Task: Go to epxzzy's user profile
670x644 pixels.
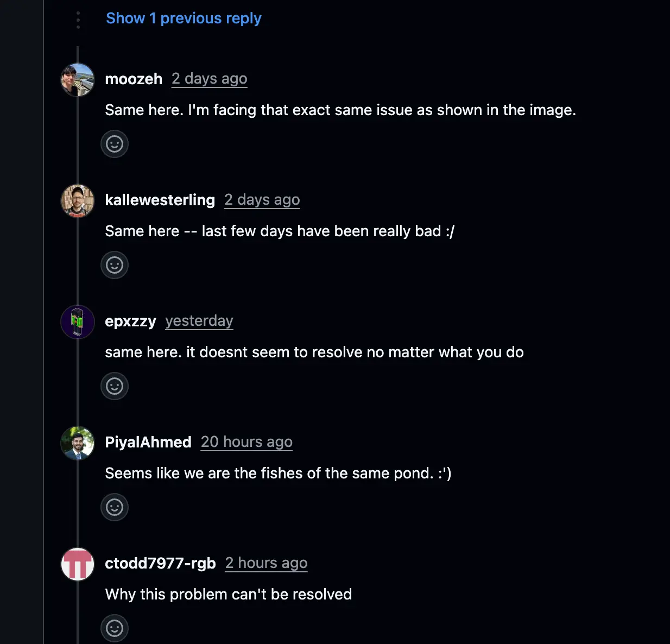Action: [130, 321]
